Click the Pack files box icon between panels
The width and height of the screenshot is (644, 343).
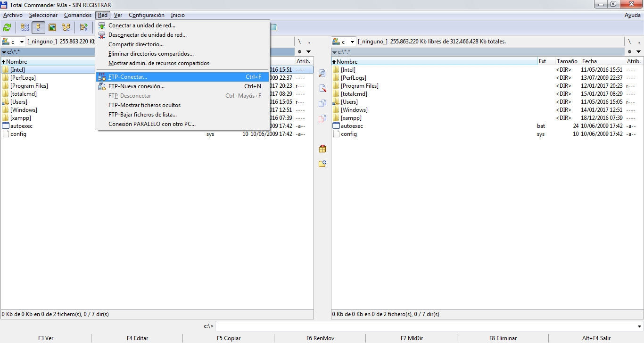[x=322, y=149]
